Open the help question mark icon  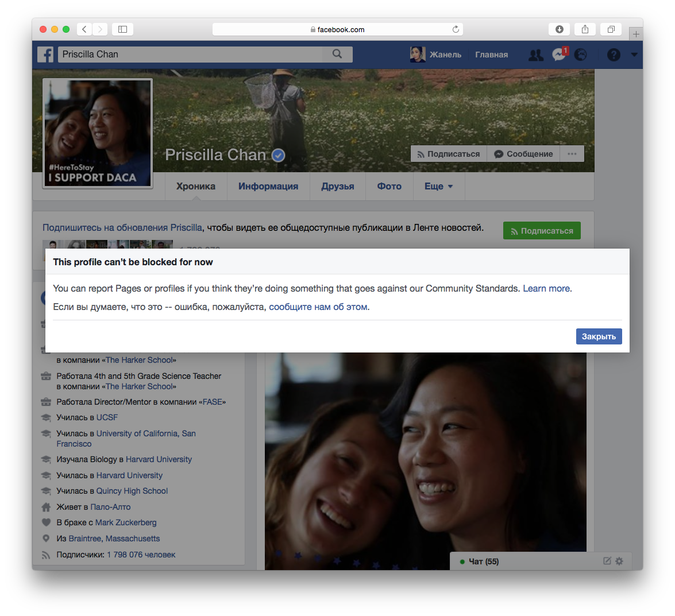(614, 55)
